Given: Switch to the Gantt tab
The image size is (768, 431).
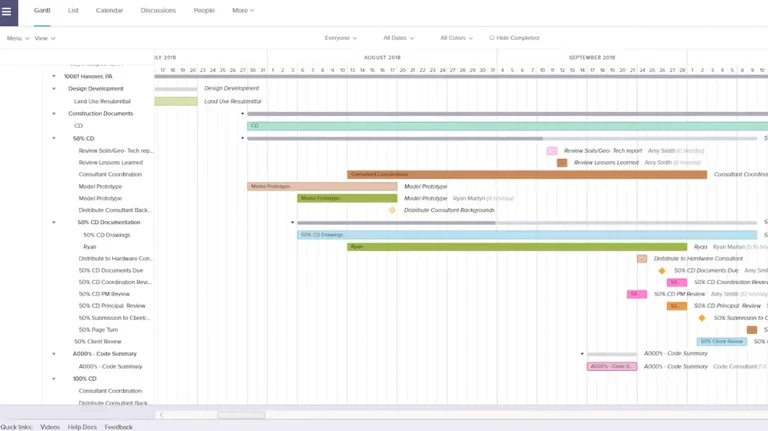Looking at the screenshot, I should coord(42,10).
